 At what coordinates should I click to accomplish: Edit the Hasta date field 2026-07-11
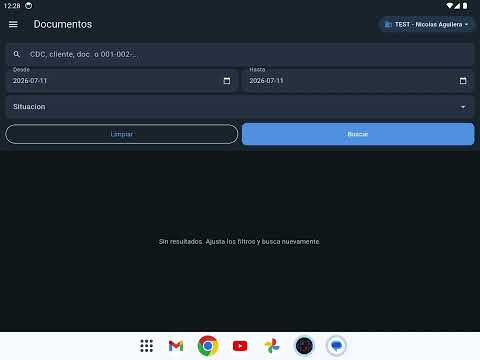358,80
